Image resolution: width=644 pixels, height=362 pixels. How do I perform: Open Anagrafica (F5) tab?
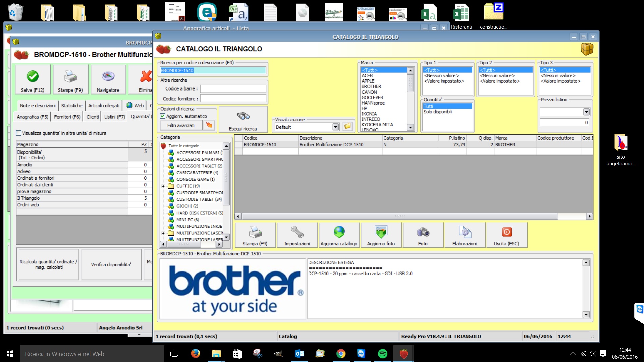tap(33, 117)
